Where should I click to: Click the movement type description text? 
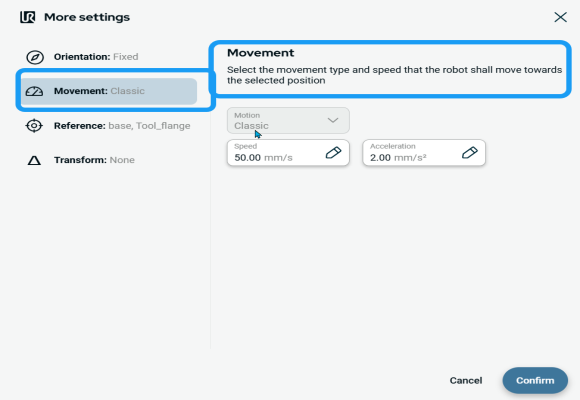coord(394,75)
